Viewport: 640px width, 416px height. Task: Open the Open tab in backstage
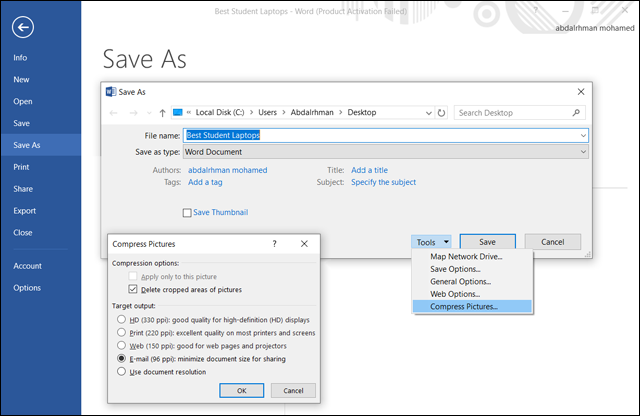tap(41, 101)
